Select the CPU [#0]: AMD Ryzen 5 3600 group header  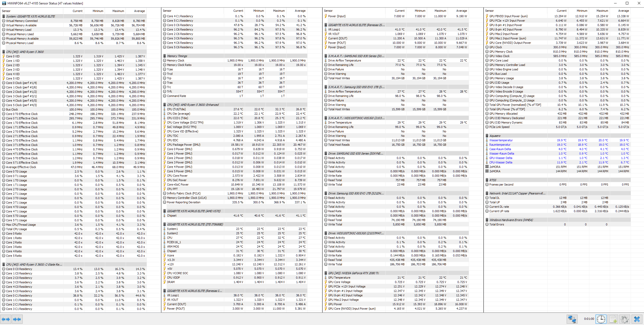pyautogui.click(x=73, y=52)
